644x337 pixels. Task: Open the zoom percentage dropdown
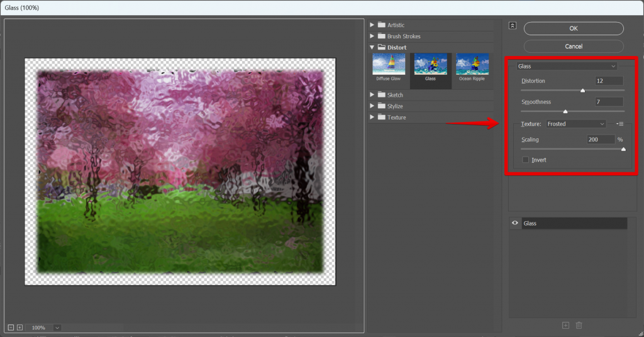point(57,328)
